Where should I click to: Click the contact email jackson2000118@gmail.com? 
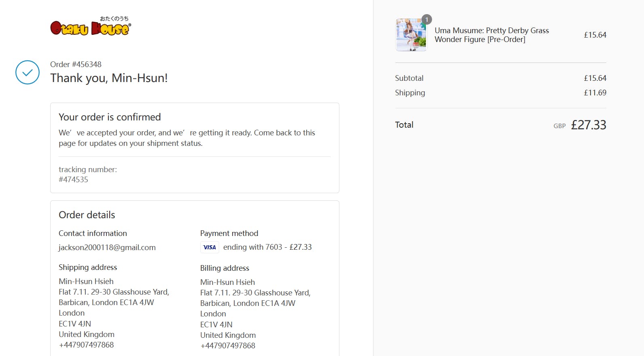[x=107, y=247]
